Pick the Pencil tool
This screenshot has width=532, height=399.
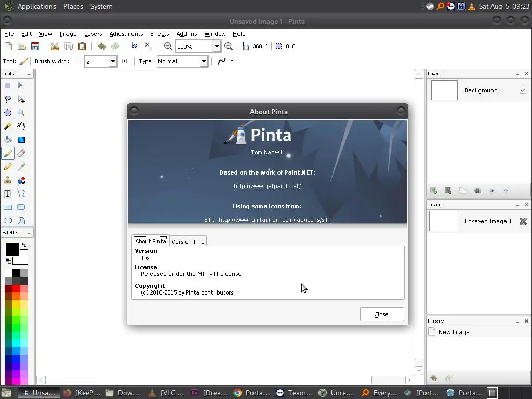[7, 167]
